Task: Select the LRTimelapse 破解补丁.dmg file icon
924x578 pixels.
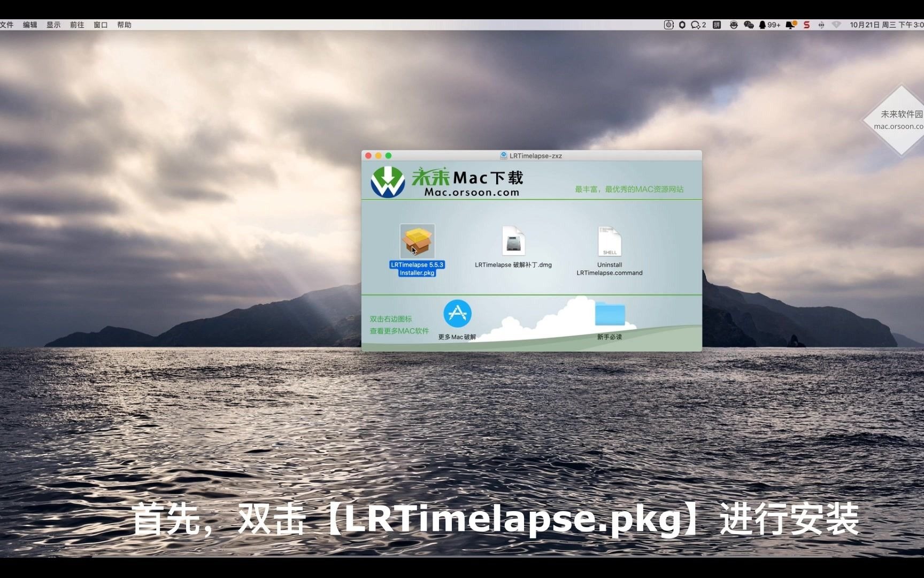Action: tap(513, 241)
